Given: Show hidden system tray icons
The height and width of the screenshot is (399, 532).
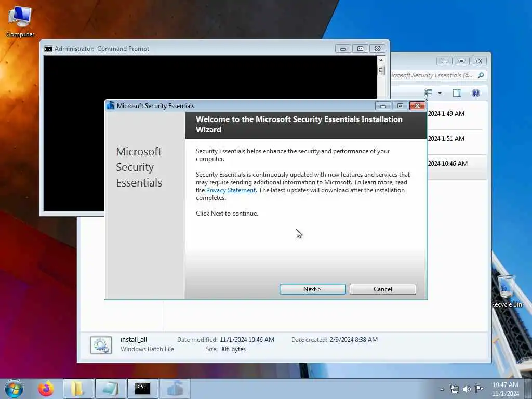Looking at the screenshot, I should [442, 389].
